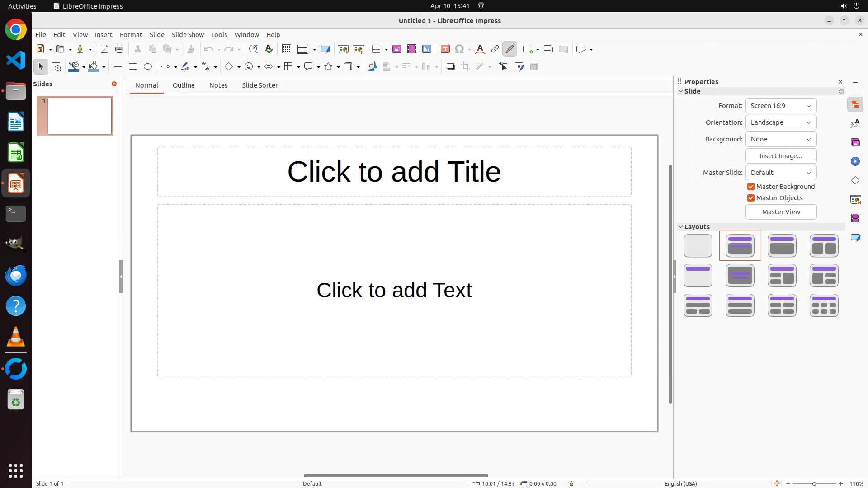Click the Insert Special Character icon

tap(459, 49)
